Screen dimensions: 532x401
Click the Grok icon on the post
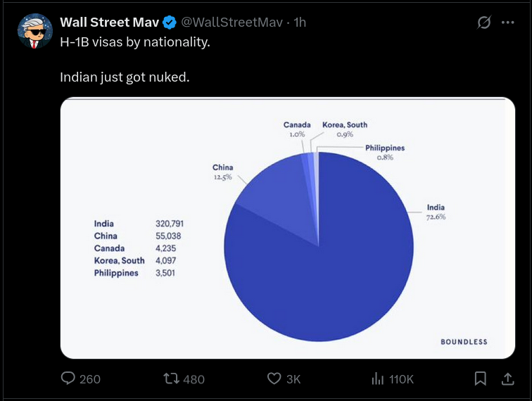484,23
